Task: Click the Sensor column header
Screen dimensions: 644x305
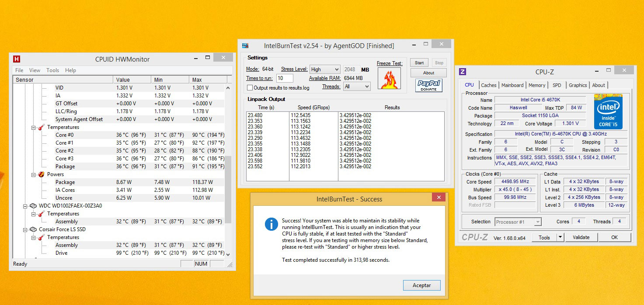Action: (x=63, y=80)
